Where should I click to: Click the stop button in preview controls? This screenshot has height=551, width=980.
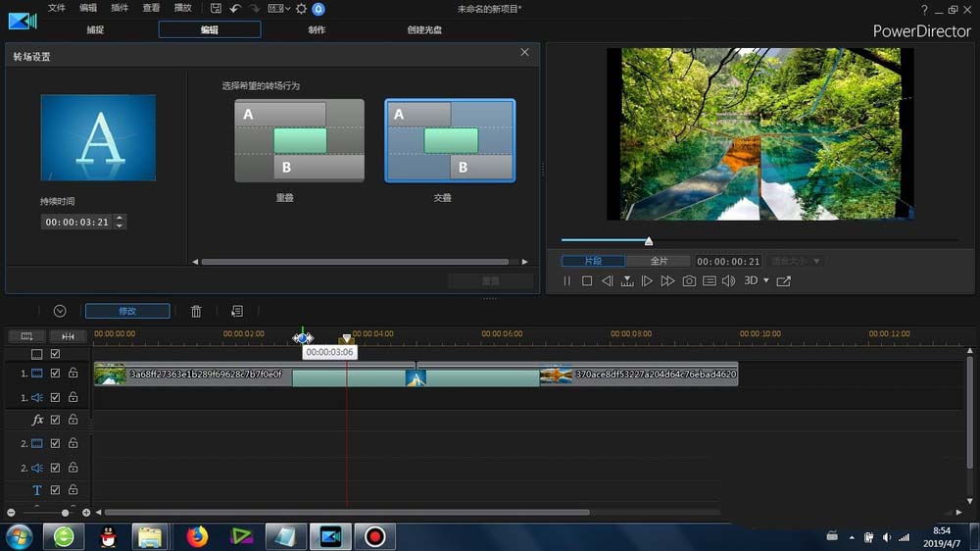587,281
